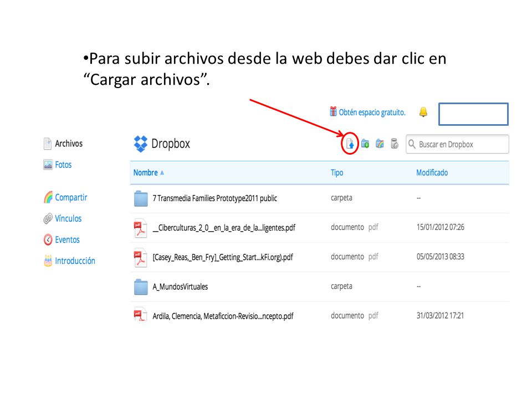Sort by the Modificado column header
Image resolution: width=532 pixels, height=399 pixels.
[432, 173]
